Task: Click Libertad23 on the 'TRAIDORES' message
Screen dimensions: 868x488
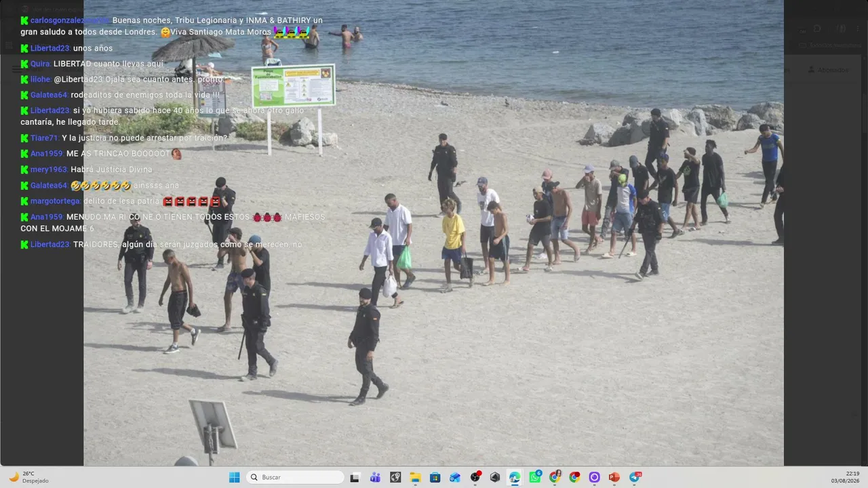Action: [x=50, y=244]
